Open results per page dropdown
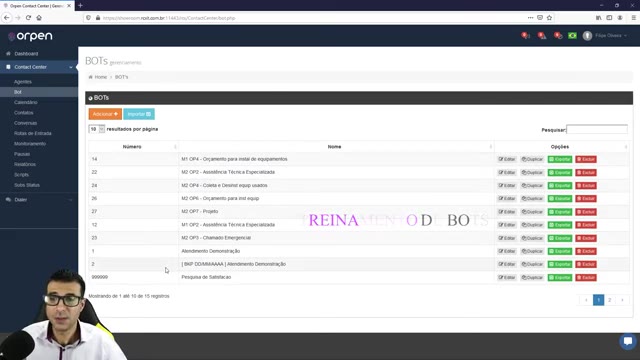This screenshot has width=640, height=360. 97,129
